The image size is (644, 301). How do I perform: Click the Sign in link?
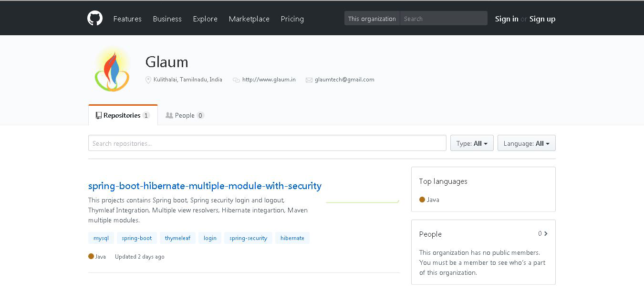[507, 19]
